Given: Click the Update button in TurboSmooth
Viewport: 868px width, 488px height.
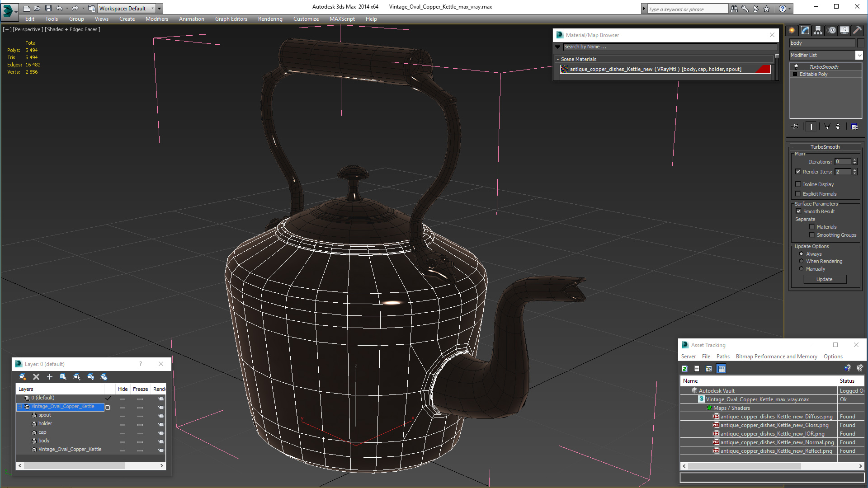Looking at the screenshot, I should (x=824, y=279).
